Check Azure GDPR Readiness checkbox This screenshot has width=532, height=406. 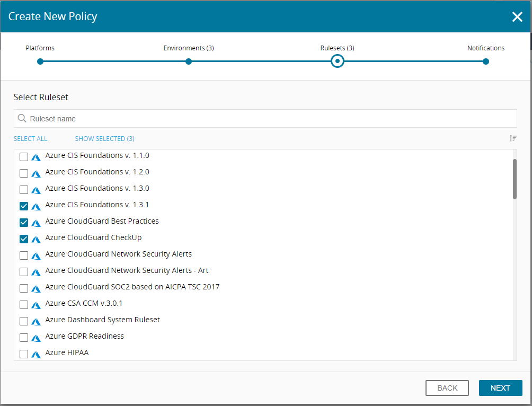(x=24, y=338)
